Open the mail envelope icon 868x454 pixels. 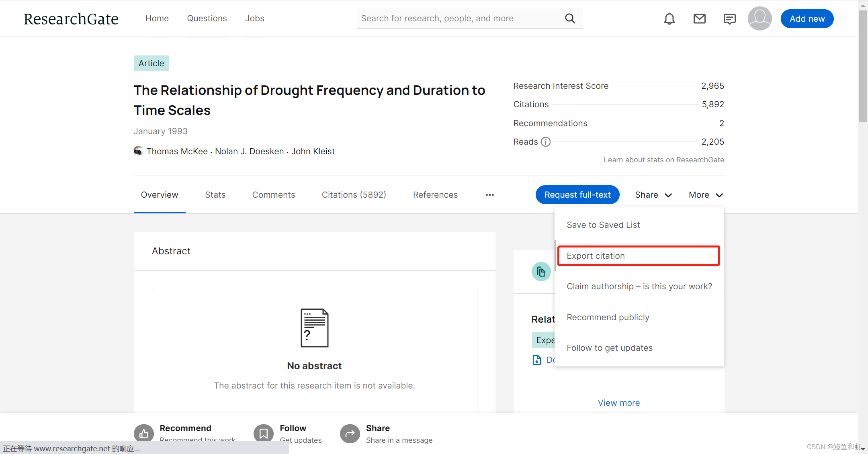click(699, 18)
